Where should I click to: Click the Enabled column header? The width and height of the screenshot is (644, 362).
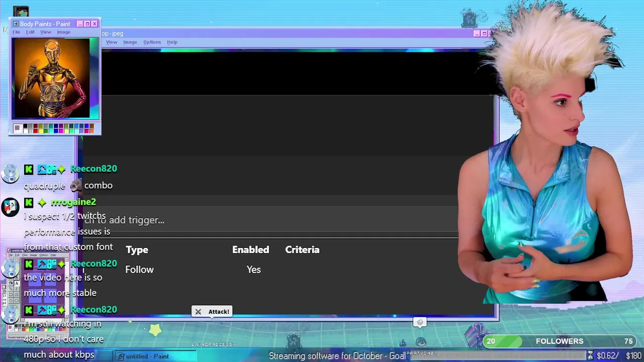pos(251,250)
